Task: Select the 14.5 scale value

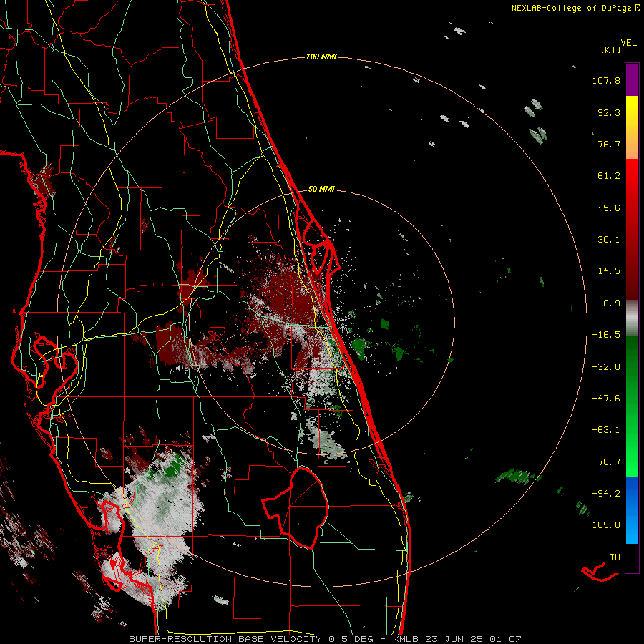Action: [x=609, y=271]
